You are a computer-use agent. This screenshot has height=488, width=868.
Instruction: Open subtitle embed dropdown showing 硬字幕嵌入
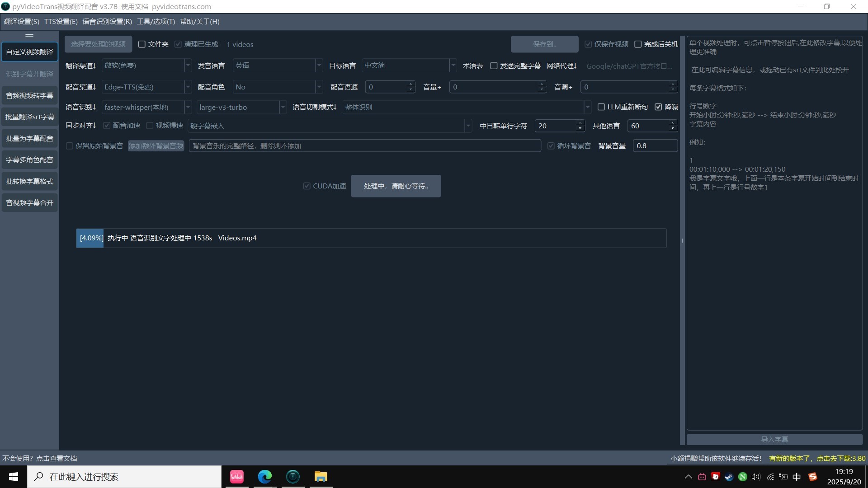click(x=330, y=126)
